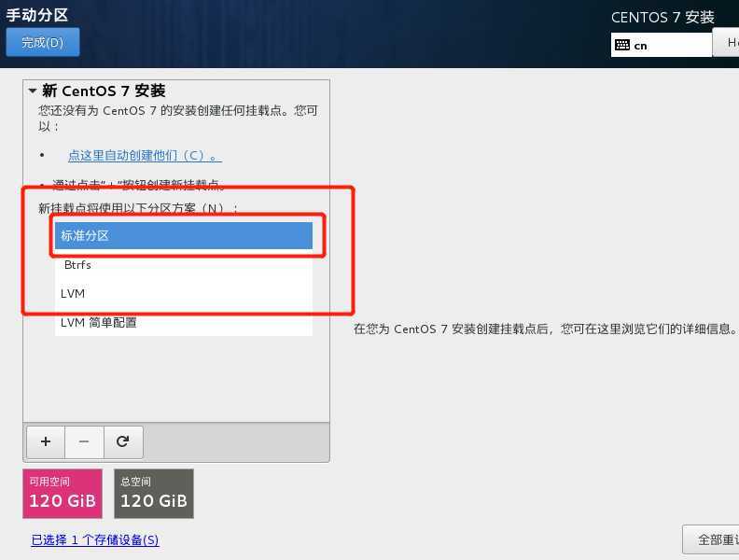This screenshot has width=739, height=560.
Task: Select LVM 简单配置 thin provisioning option
Action: (x=183, y=322)
